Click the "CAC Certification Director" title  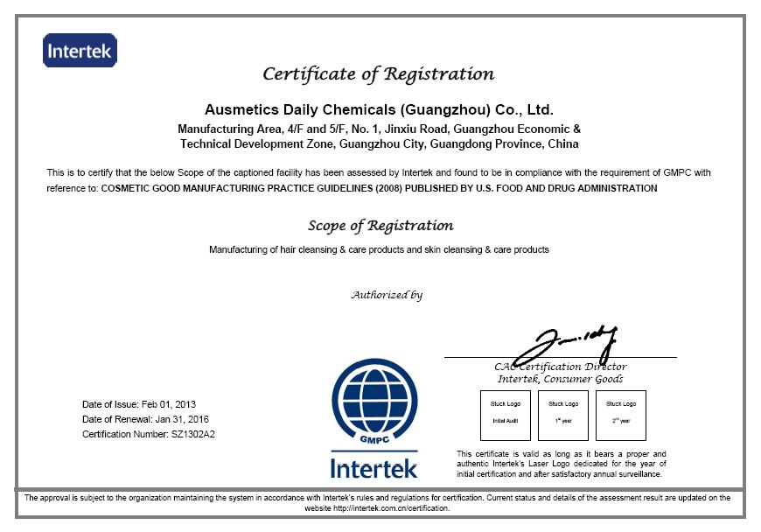561,367
